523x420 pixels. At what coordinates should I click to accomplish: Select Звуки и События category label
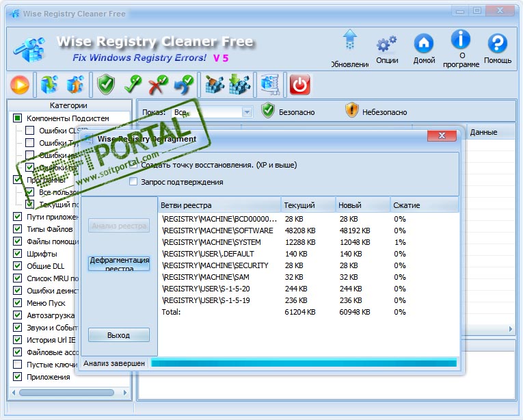point(52,328)
